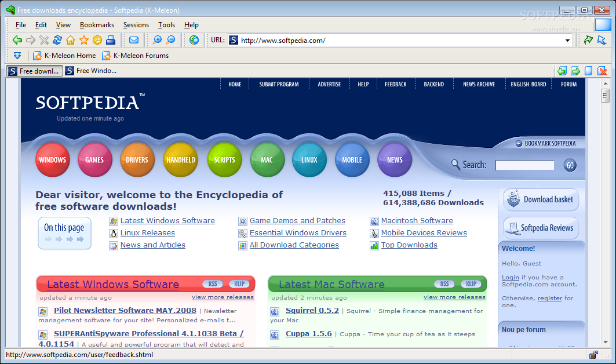Open the Help menu
Viewport: 616px width, 364px height.
191,25
